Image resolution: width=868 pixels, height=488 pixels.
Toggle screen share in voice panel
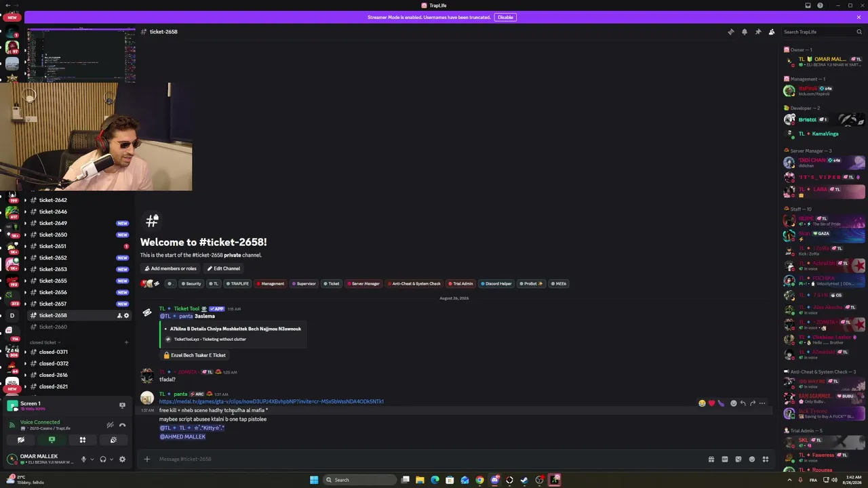(52, 440)
